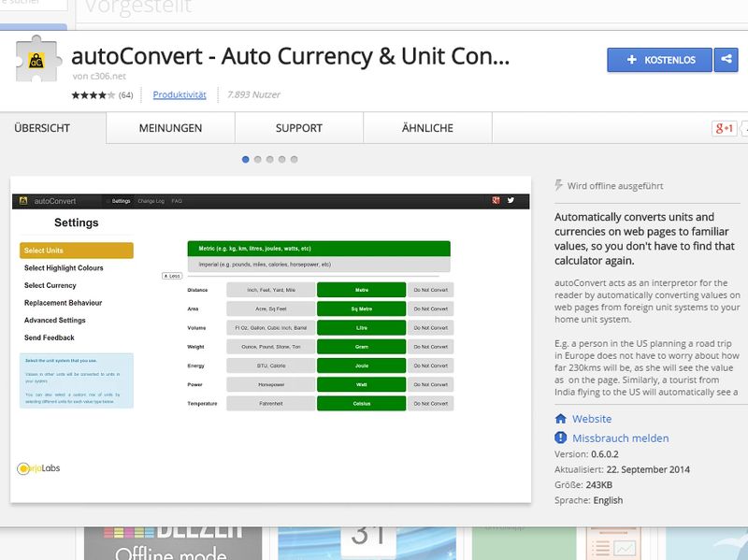Choose Ounce, Pound, Stone, Ton for Weight
The width and height of the screenshot is (748, 560).
271,347
